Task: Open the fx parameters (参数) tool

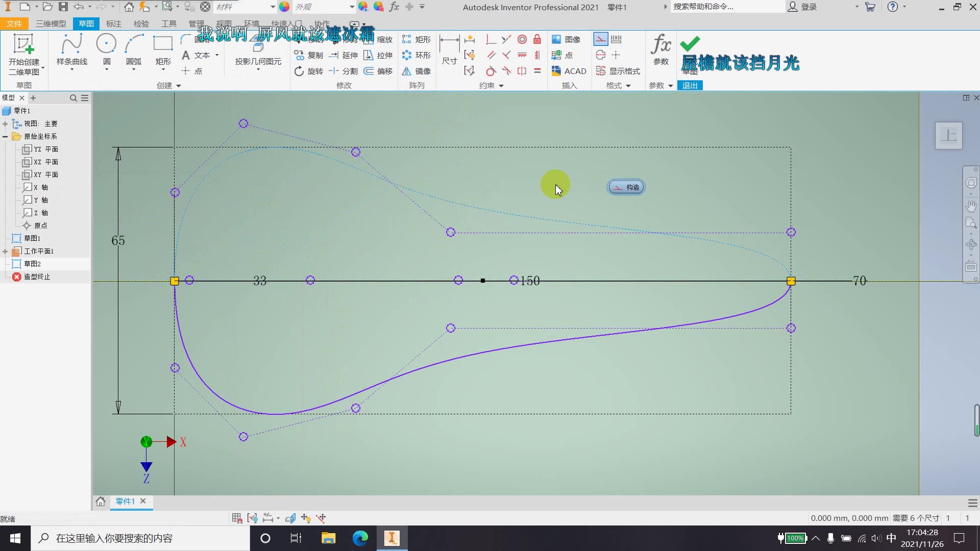Action: click(661, 49)
